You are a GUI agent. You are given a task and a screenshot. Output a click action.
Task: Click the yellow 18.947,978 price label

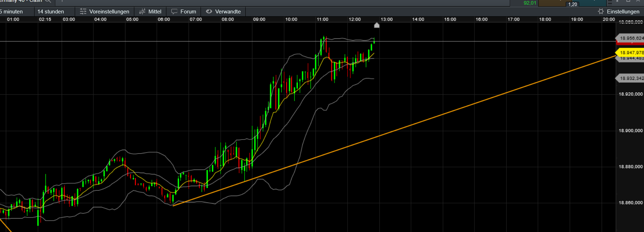pyautogui.click(x=630, y=53)
